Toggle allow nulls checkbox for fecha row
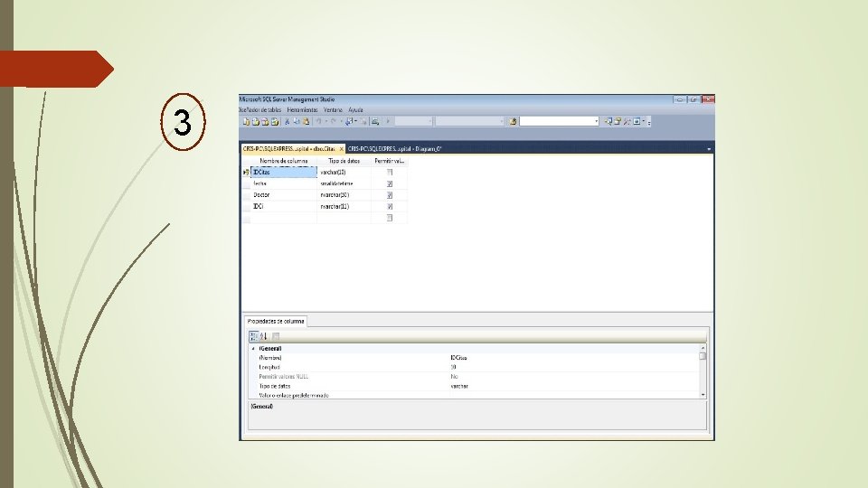Image resolution: width=868 pixels, height=488 pixels. pyautogui.click(x=390, y=183)
